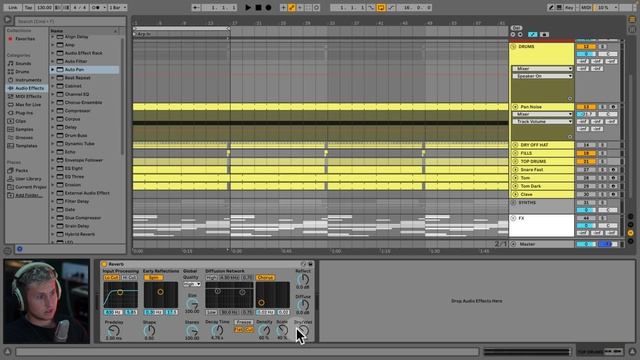Toggle the orange Loop switch
The image size is (640, 360).
pyautogui.click(x=381, y=7)
